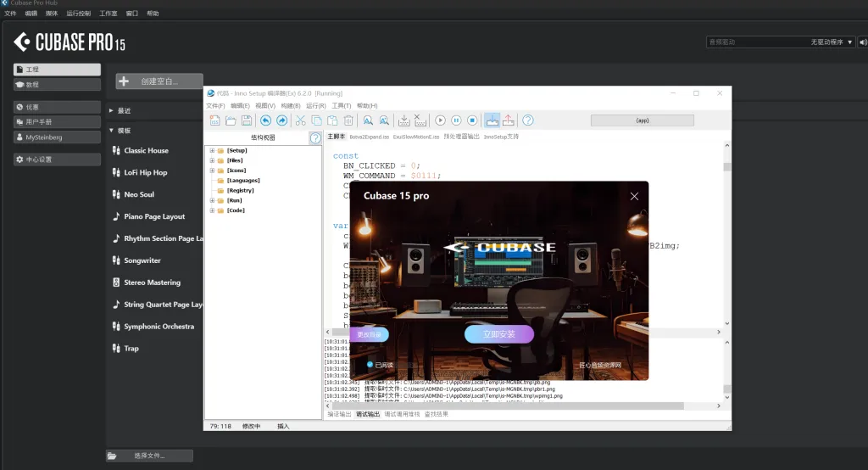Click the Run (play) icon in Inno Setup toolbar
Viewport: 868px width, 470px height.
pyautogui.click(x=440, y=120)
